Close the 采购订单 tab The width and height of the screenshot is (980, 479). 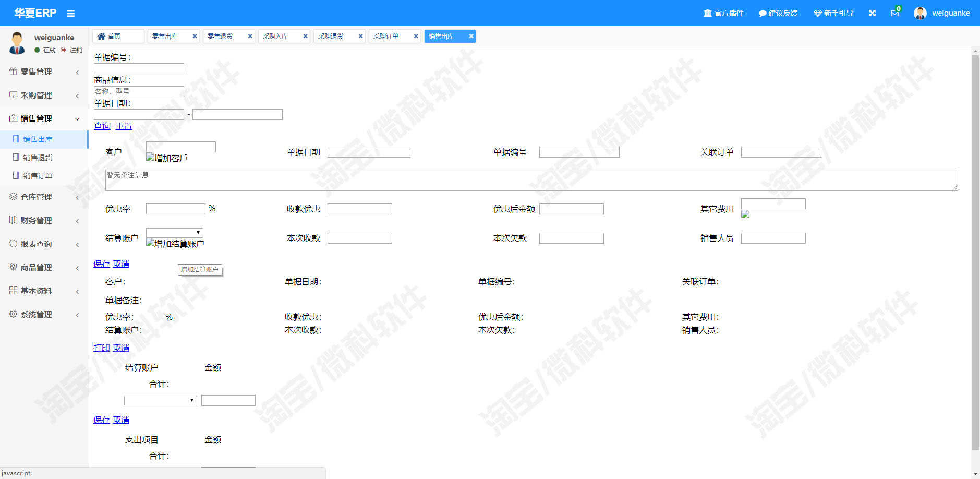(x=416, y=36)
